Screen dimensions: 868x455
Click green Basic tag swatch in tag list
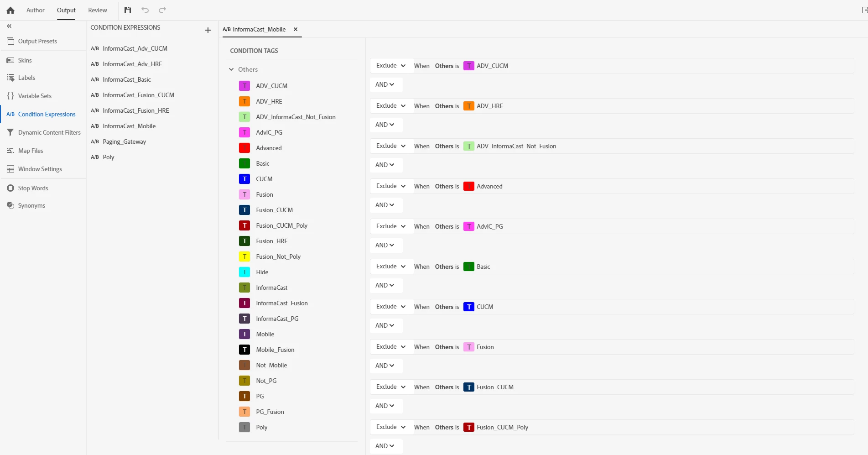tap(244, 163)
